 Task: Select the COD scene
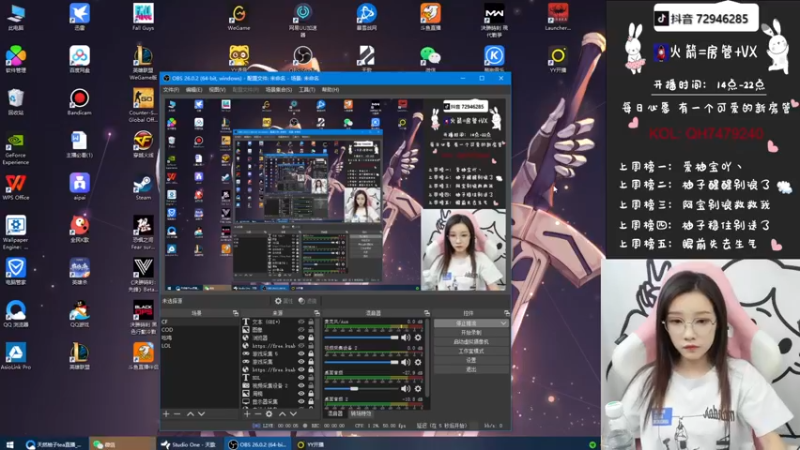pos(199,330)
